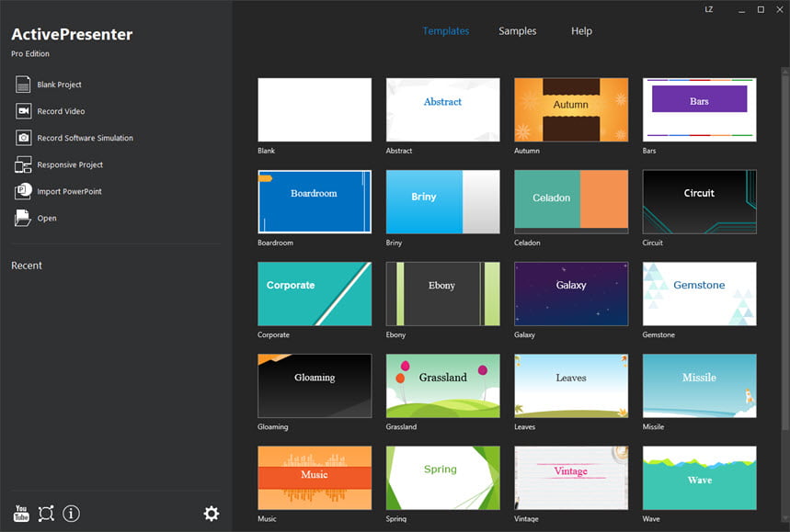Click the Open label
The image size is (790, 532).
point(47,218)
